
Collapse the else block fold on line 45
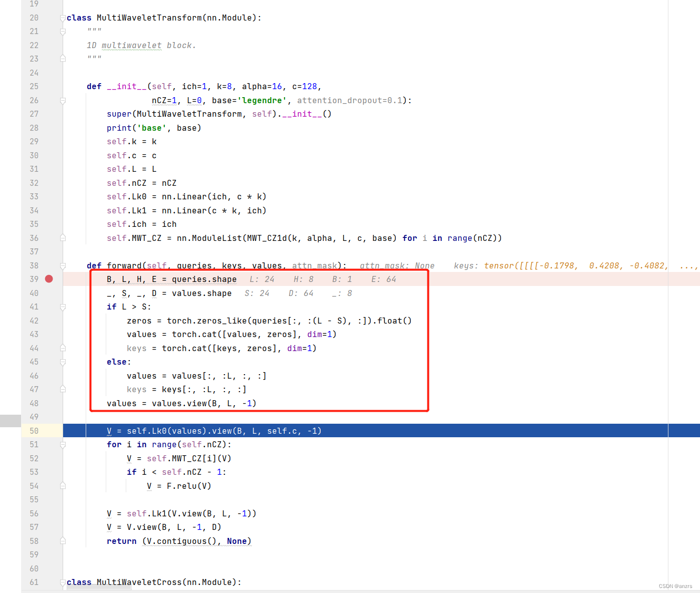tap(63, 362)
